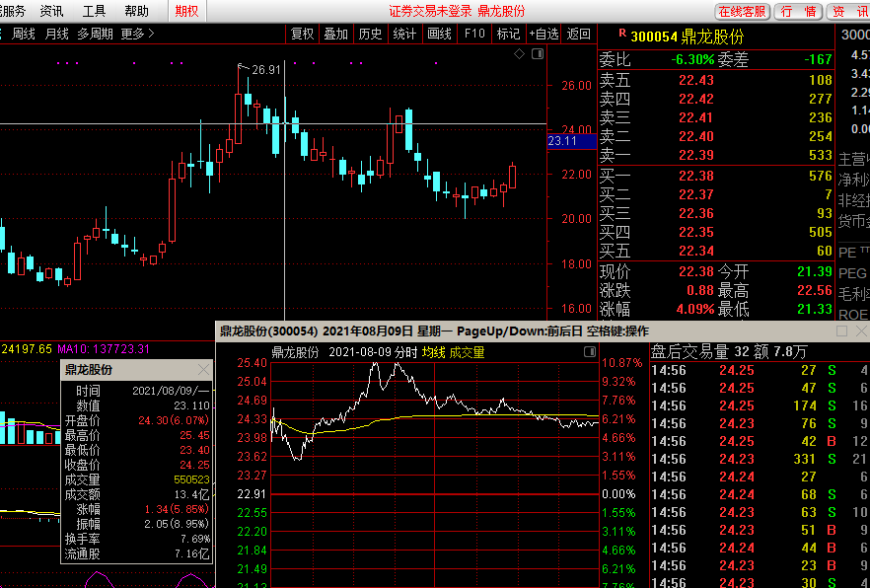Click the 买五 22.34 order row
This screenshot has width=870, height=588.
click(x=715, y=251)
